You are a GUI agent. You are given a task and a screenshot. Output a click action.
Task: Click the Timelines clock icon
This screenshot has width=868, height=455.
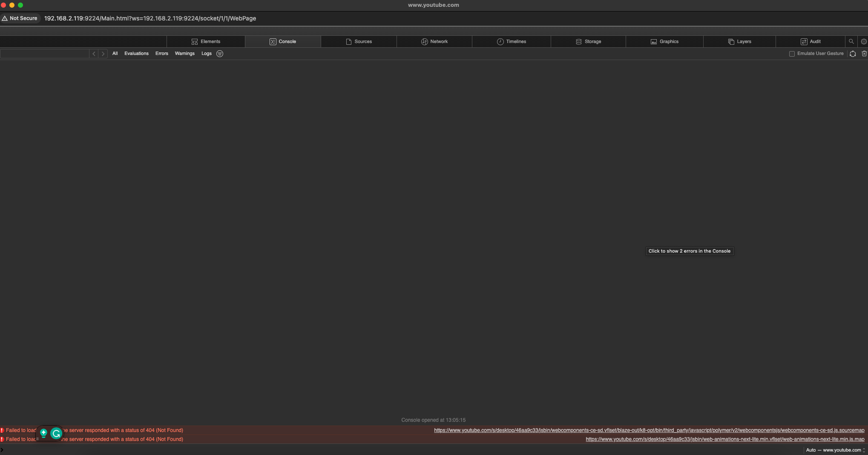(x=500, y=42)
